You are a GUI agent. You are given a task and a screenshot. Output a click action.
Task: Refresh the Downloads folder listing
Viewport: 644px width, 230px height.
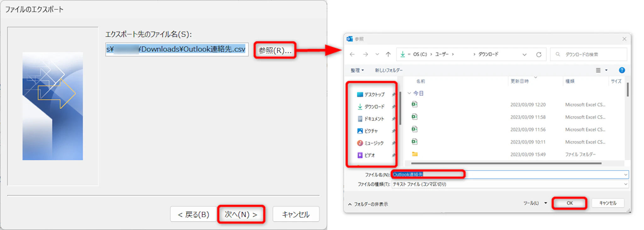(539, 55)
